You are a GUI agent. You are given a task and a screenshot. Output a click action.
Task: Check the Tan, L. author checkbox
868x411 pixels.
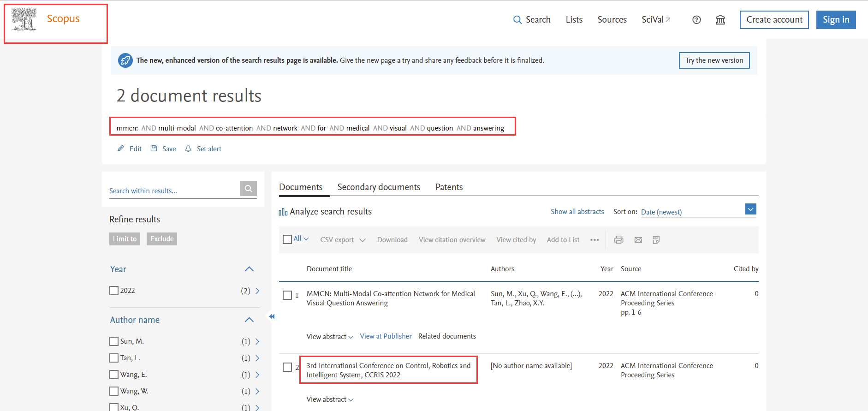[x=114, y=358]
